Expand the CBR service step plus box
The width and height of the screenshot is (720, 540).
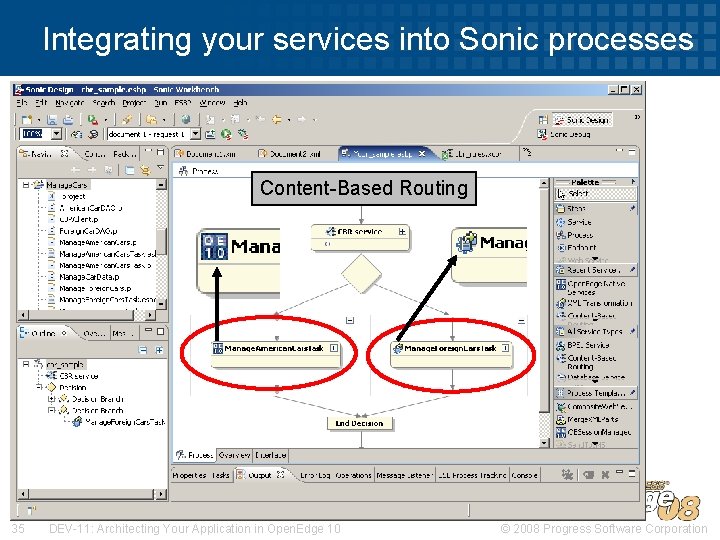[x=402, y=231]
